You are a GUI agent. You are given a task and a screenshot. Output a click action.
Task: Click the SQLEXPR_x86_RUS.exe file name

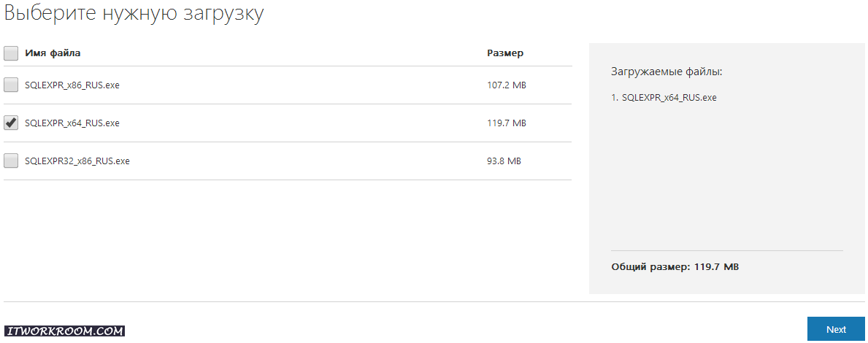(x=72, y=85)
